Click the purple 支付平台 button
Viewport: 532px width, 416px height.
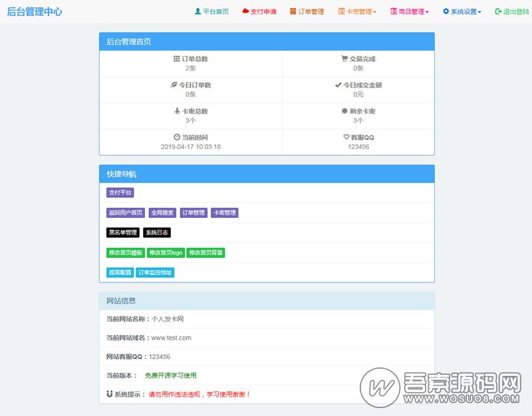click(x=120, y=193)
